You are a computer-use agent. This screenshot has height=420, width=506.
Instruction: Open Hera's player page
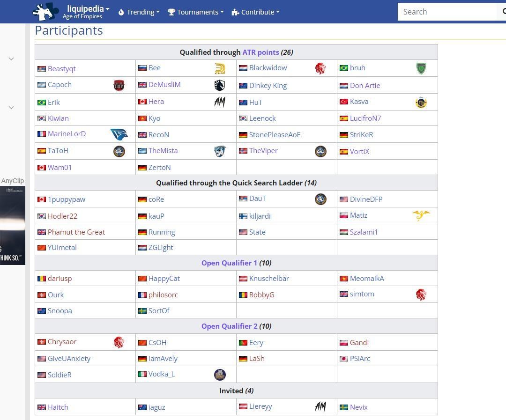pyautogui.click(x=156, y=102)
